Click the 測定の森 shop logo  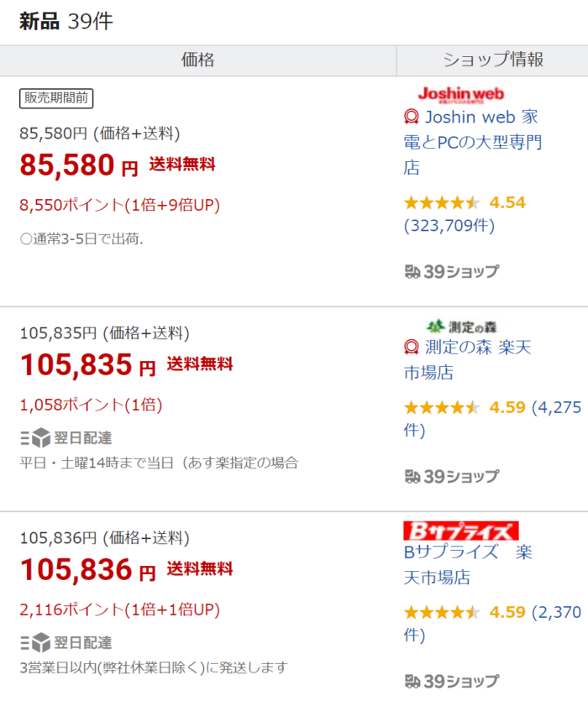(x=461, y=327)
